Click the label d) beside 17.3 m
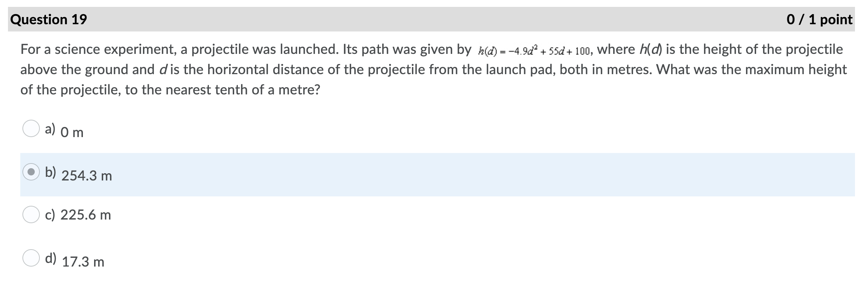The width and height of the screenshot is (868, 285). [51, 257]
